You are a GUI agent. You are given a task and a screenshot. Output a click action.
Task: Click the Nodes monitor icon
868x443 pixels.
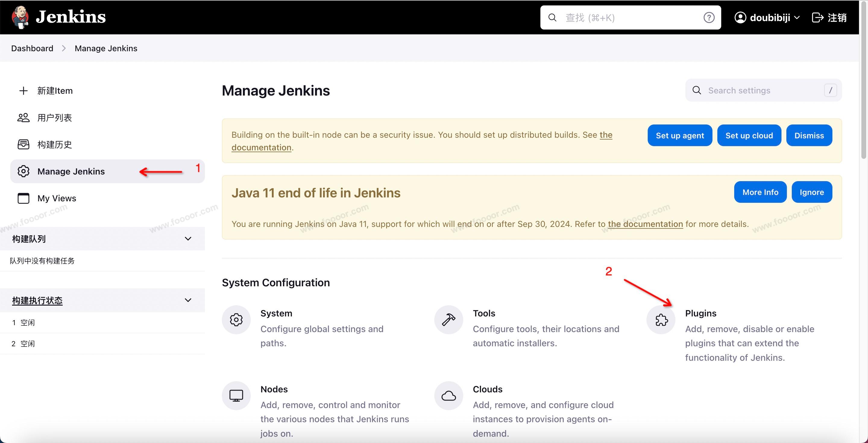236,395
